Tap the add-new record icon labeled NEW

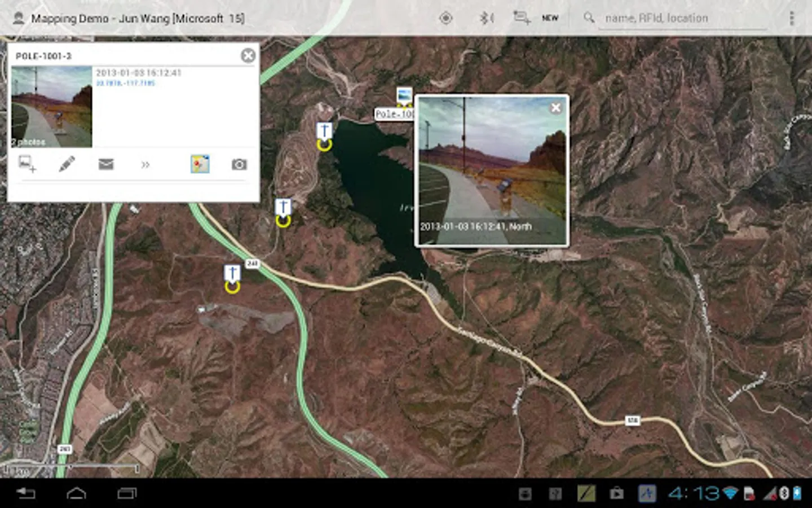click(522, 18)
